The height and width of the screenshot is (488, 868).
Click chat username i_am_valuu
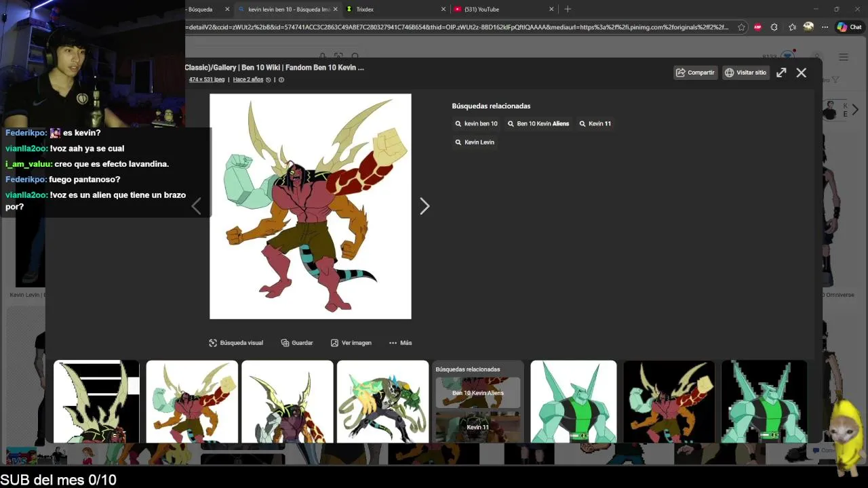28,164
